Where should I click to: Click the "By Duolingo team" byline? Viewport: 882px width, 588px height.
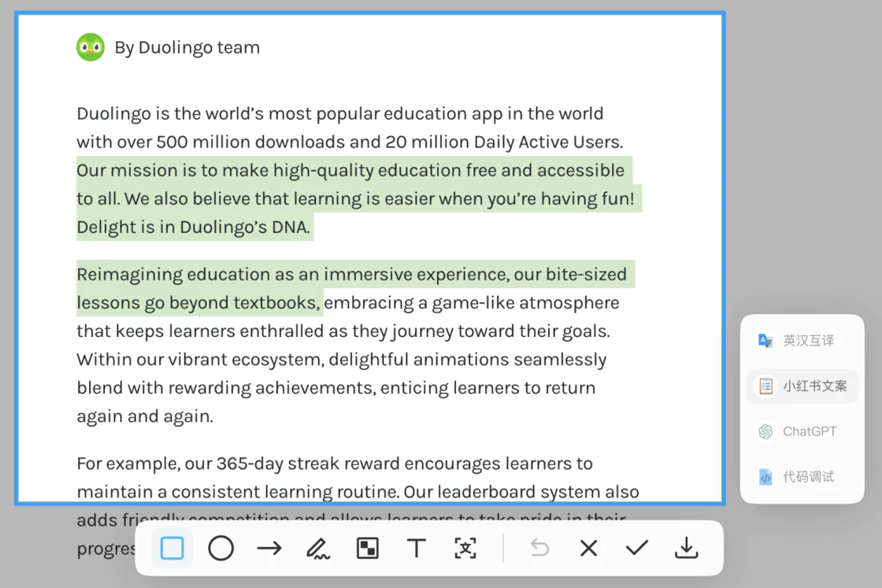click(187, 48)
